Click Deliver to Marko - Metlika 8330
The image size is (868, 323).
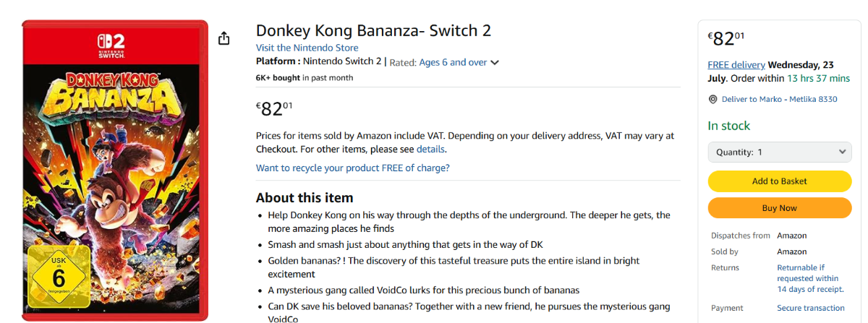(779, 99)
